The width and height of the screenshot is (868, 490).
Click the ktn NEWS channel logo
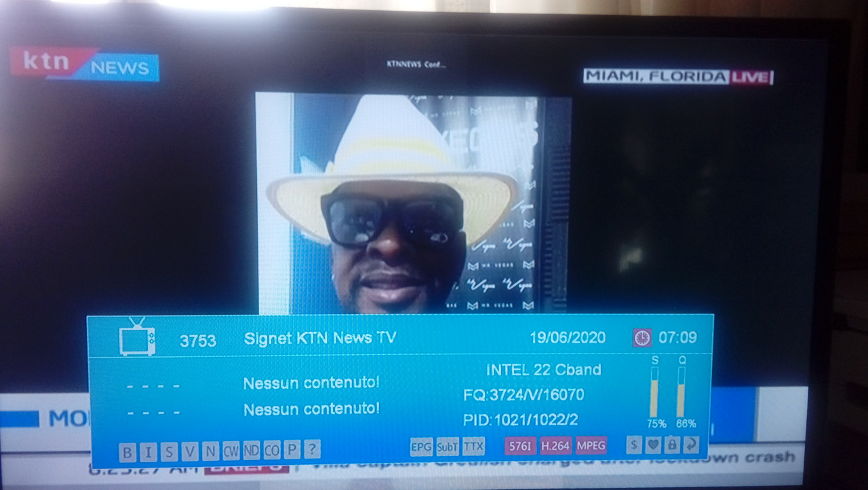(85, 64)
